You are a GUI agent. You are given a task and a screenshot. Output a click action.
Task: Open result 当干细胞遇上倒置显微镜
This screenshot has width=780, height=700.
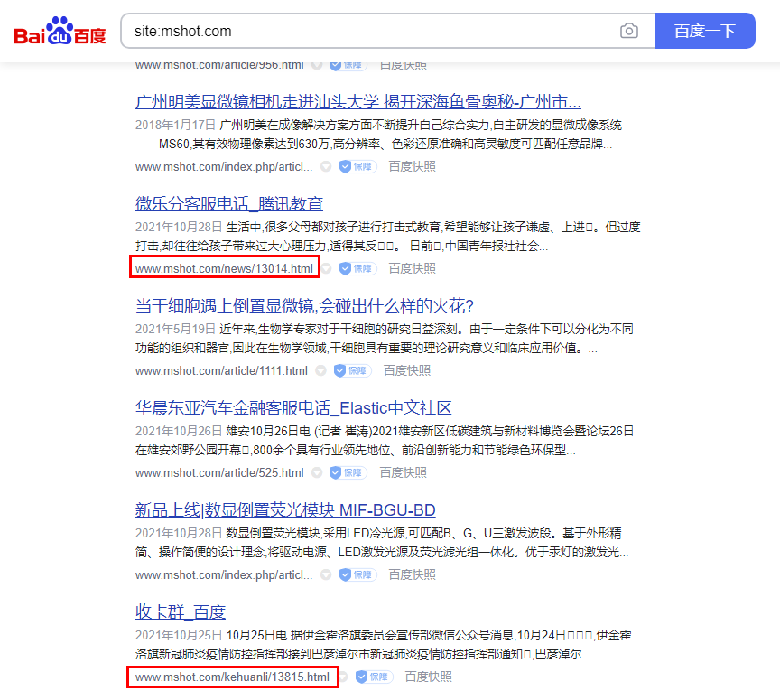(x=304, y=305)
